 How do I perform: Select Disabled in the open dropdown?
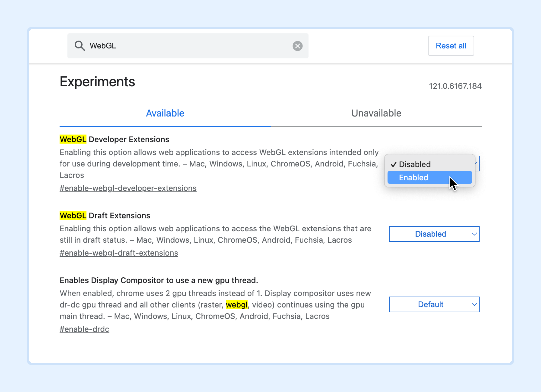click(x=429, y=164)
